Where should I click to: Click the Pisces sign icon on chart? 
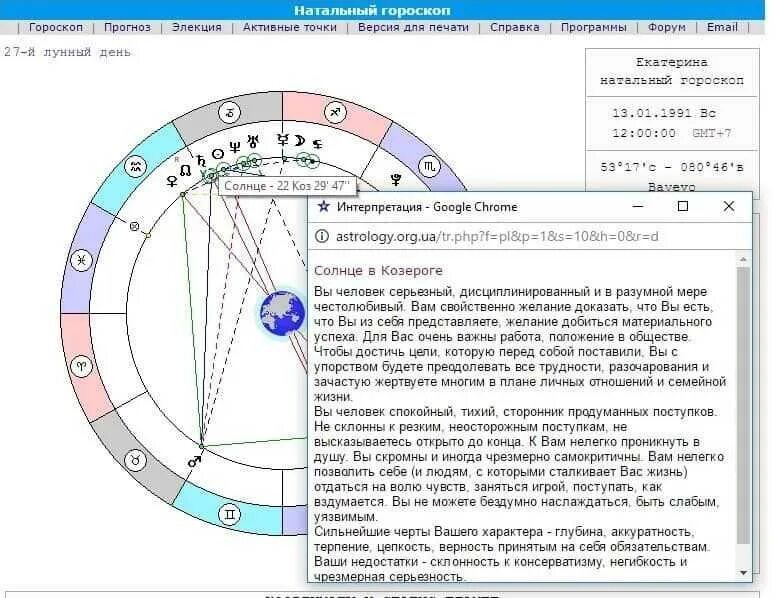[x=82, y=260]
